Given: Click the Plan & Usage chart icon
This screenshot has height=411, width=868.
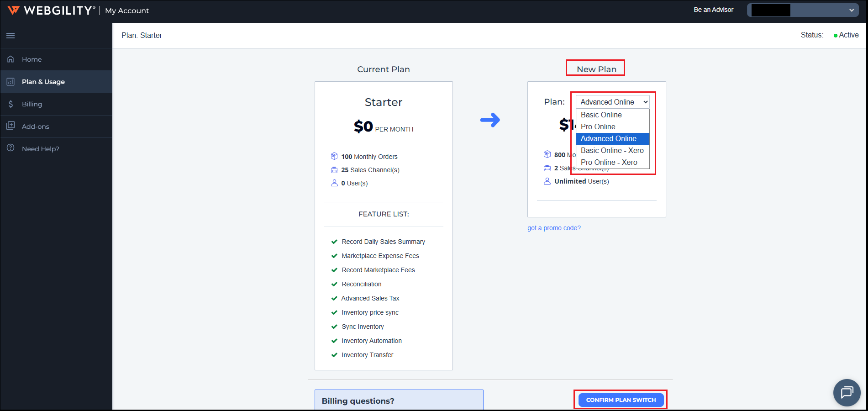Looking at the screenshot, I should click(11, 82).
